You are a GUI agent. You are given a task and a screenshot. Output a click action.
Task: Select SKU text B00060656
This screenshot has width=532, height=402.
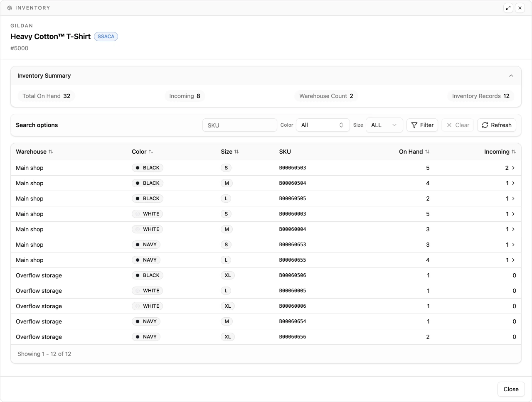click(293, 337)
